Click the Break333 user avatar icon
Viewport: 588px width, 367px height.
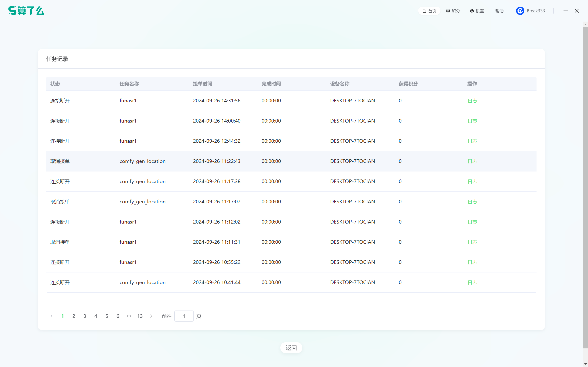pos(520,11)
